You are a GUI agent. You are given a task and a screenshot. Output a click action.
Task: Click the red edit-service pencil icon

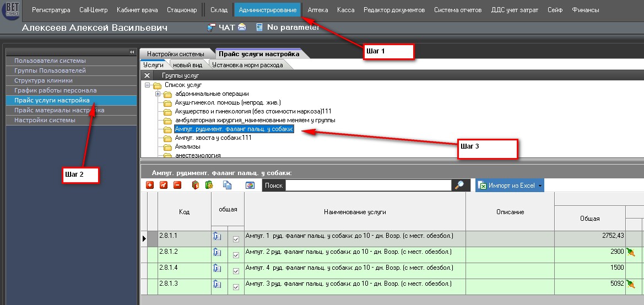click(x=164, y=186)
